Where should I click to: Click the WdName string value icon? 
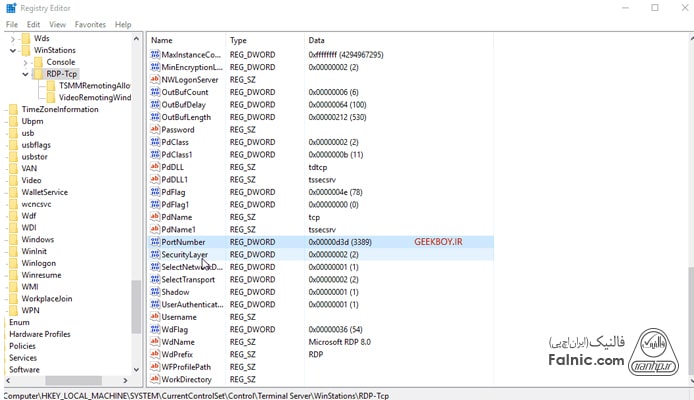154,342
